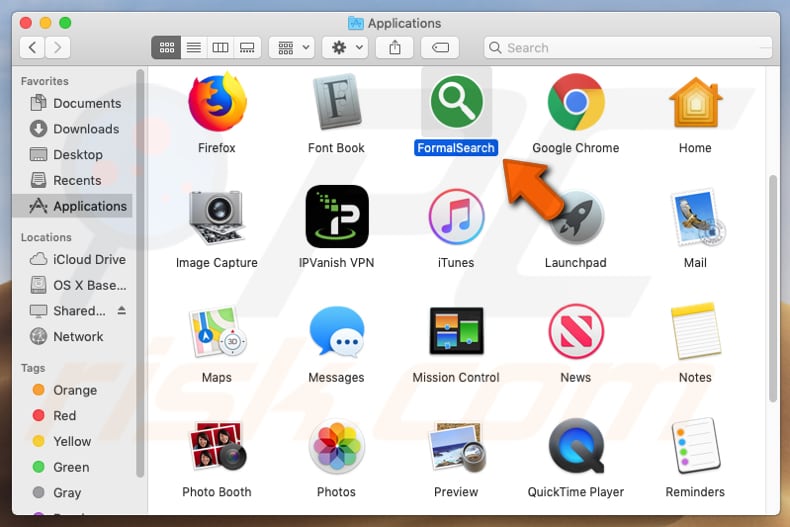Viewport: 790px width, 527px height.
Task: Select the Preview app icon
Action: pos(456,447)
